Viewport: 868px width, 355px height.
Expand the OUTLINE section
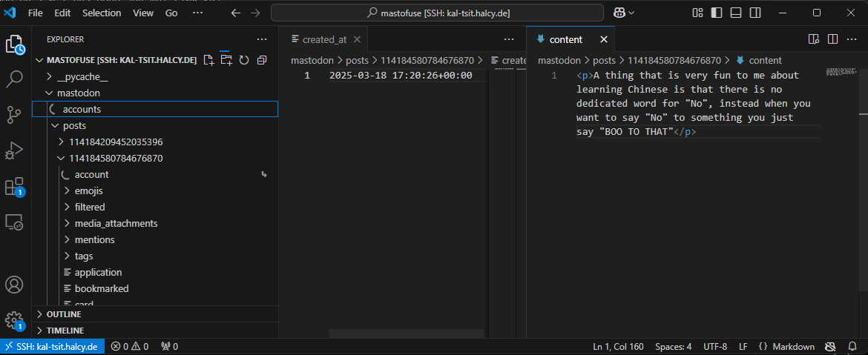point(64,314)
